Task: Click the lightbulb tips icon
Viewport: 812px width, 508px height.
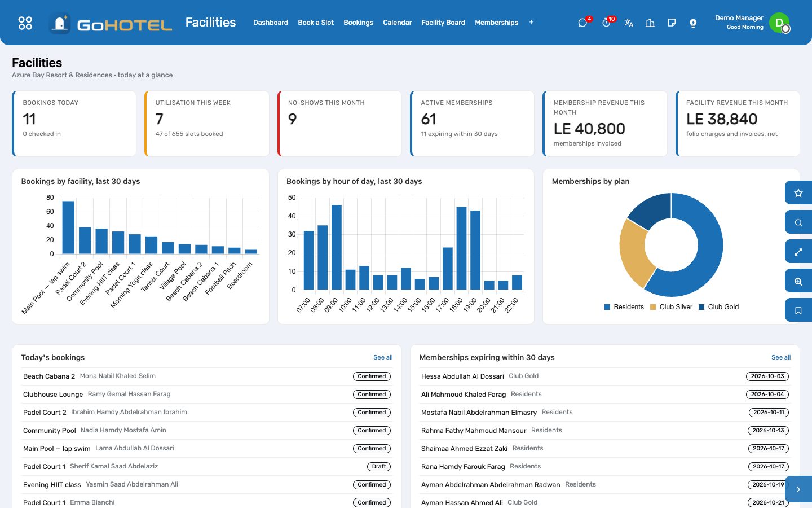Action: coord(693,23)
